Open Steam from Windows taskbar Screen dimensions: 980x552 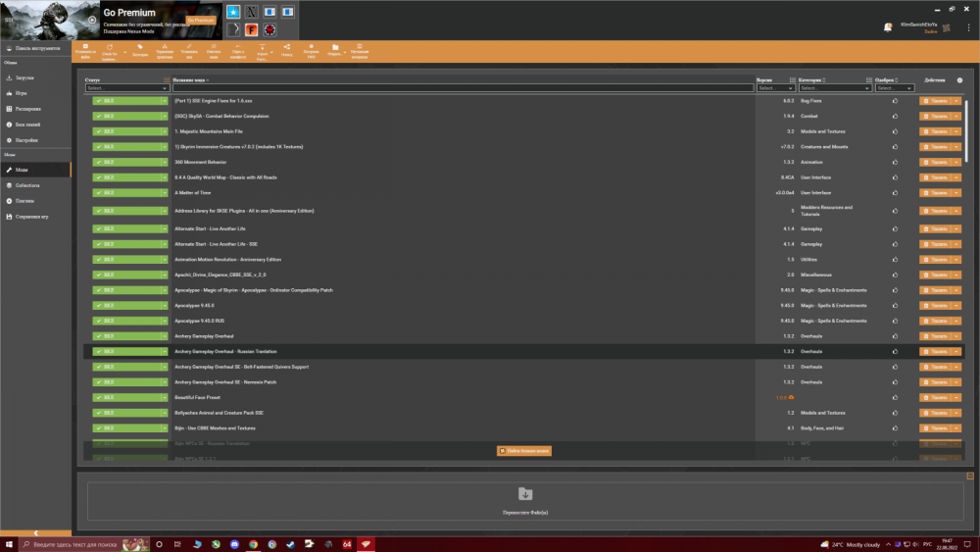(291, 544)
